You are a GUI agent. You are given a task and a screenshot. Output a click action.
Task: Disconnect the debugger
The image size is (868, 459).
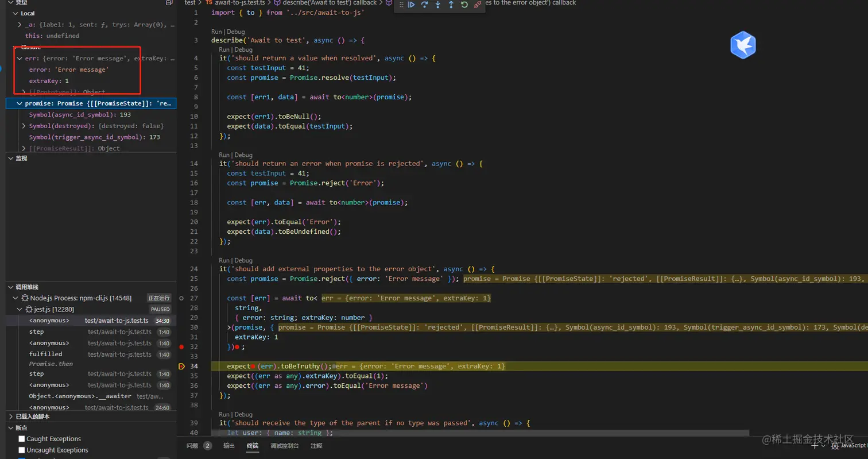point(478,5)
